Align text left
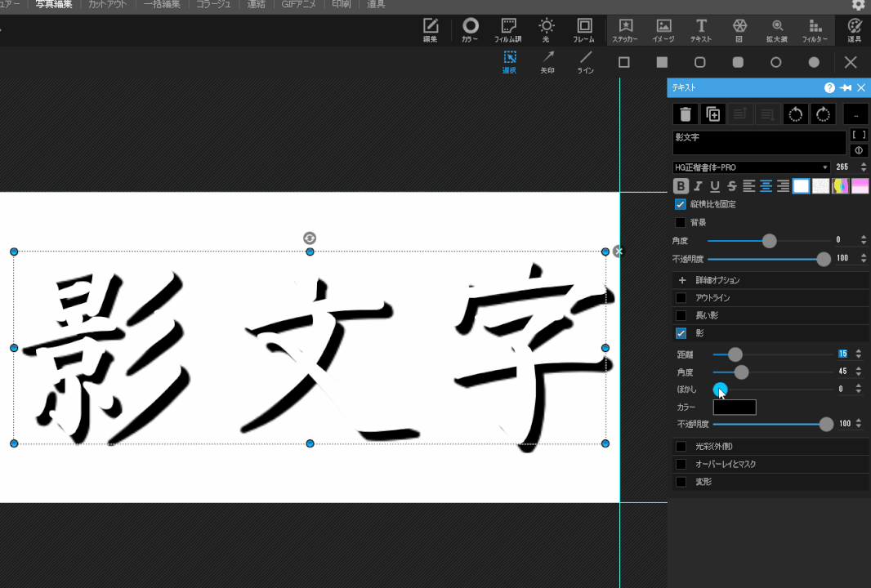 (748, 186)
